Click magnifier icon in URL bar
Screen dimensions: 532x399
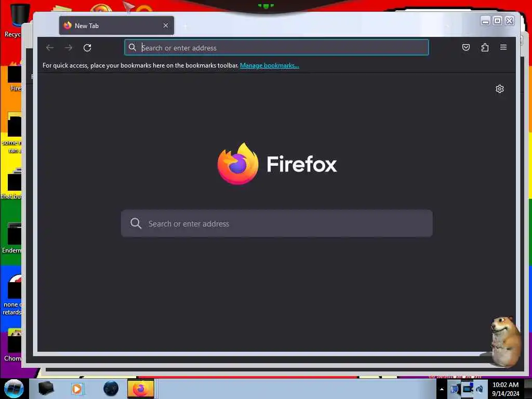[132, 47]
